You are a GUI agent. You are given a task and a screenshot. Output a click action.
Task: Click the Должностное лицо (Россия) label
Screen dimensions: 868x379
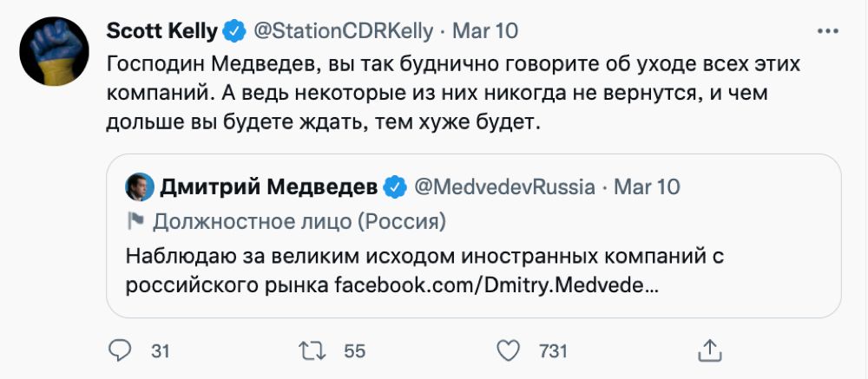(299, 222)
